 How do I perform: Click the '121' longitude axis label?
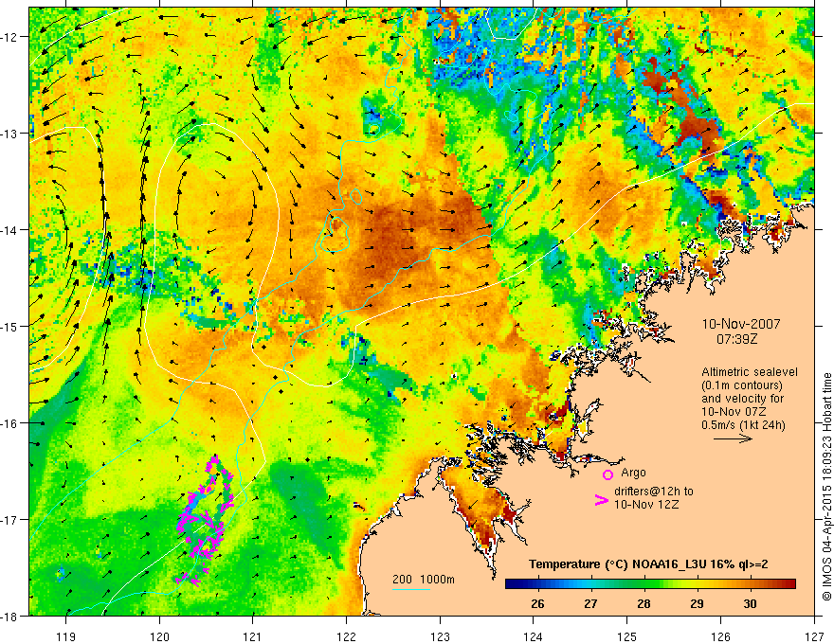(253, 636)
